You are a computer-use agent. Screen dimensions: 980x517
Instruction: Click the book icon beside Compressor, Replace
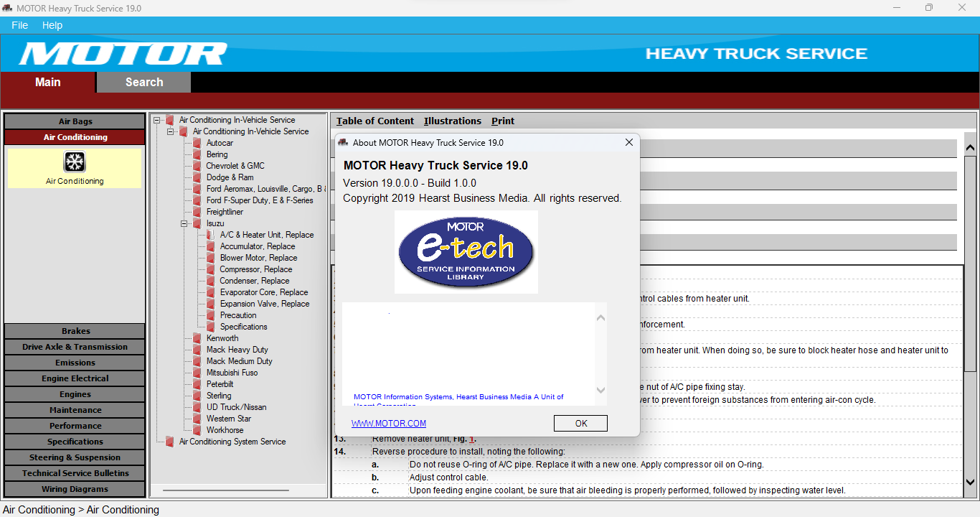point(211,269)
